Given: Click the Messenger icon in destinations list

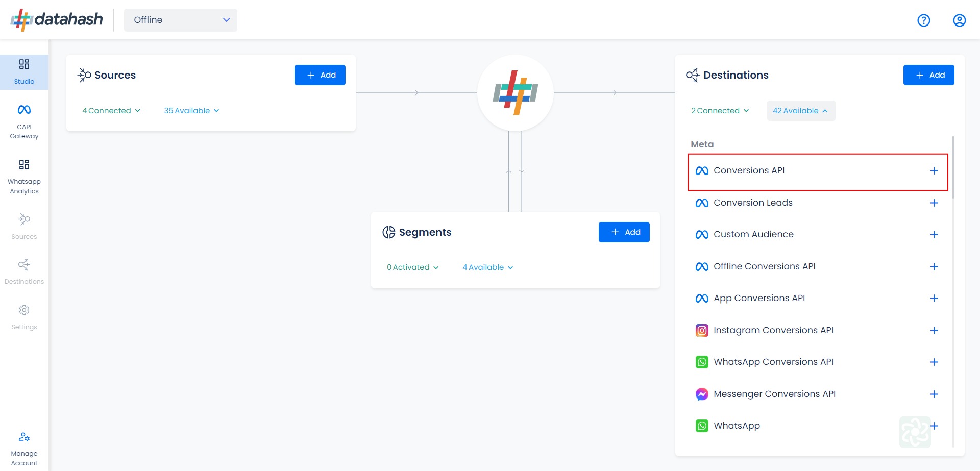Looking at the screenshot, I should 702,394.
